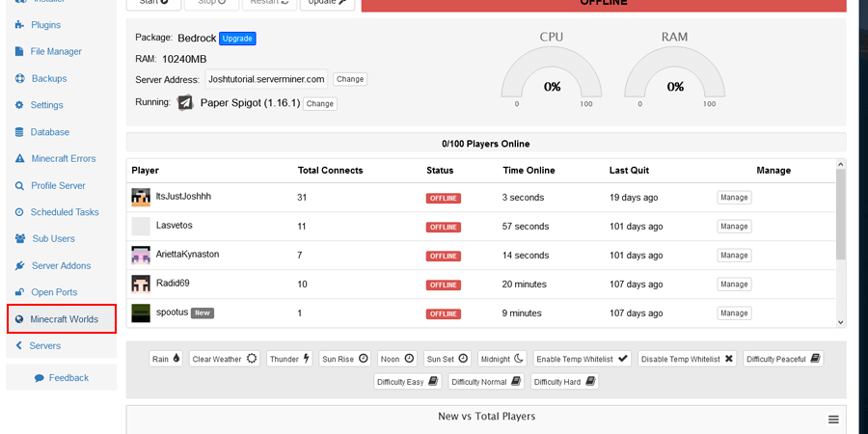Set Difficulty Normal
Screen dimensions: 868x434
pyautogui.click(x=486, y=381)
